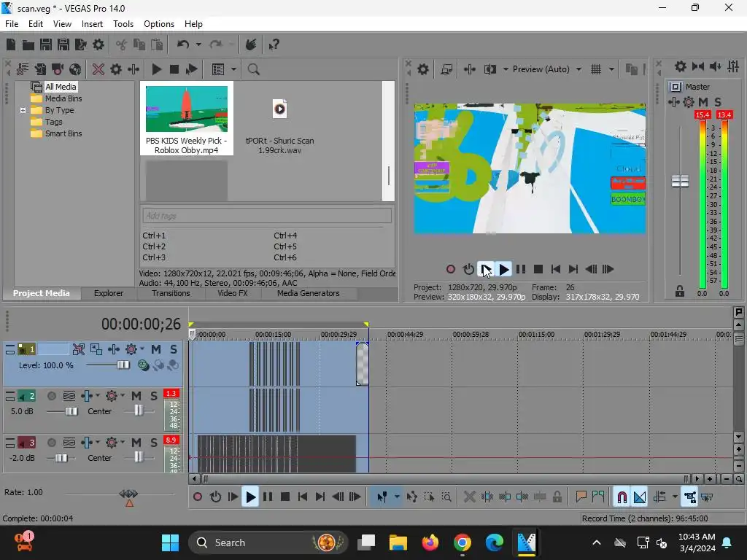Select Media Bins in the tree

[63, 98]
